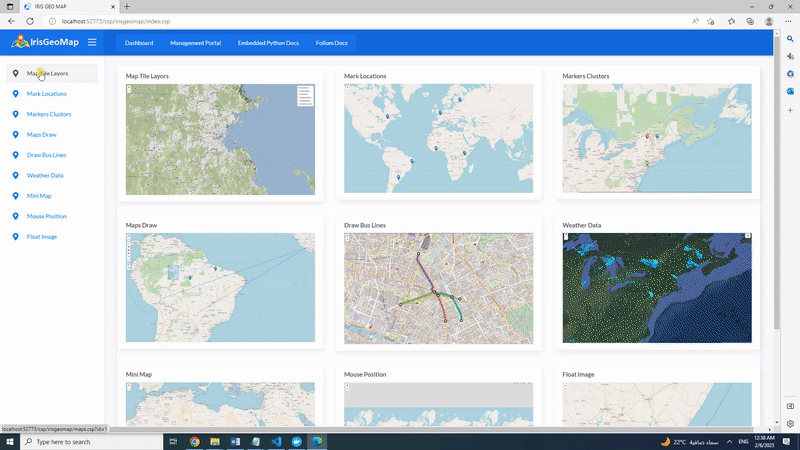This screenshot has height=450, width=800.
Task: Open Folium Docs nav item
Action: coord(332,43)
